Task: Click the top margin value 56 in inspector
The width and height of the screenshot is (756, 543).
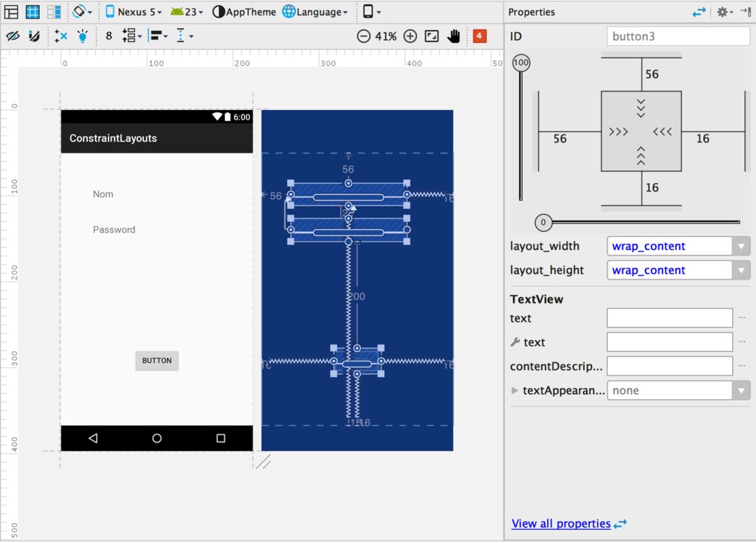Action: pos(652,75)
